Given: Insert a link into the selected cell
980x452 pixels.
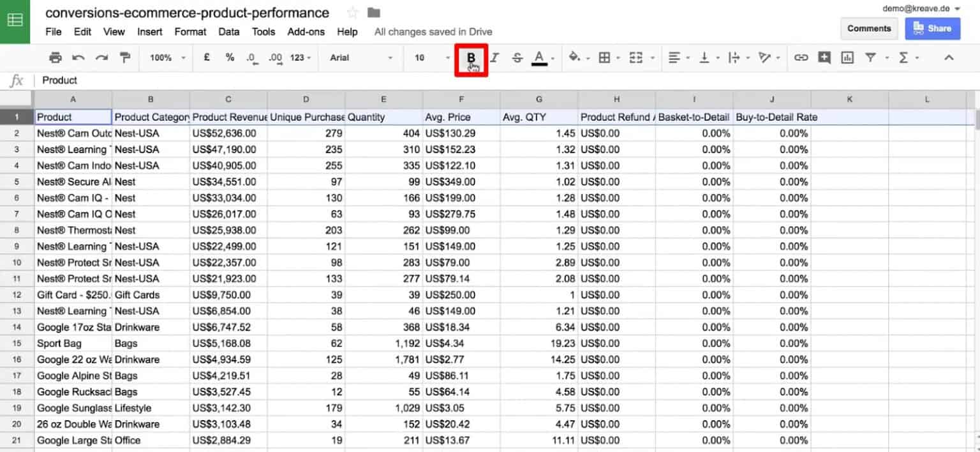Looking at the screenshot, I should [x=799, y=57].
